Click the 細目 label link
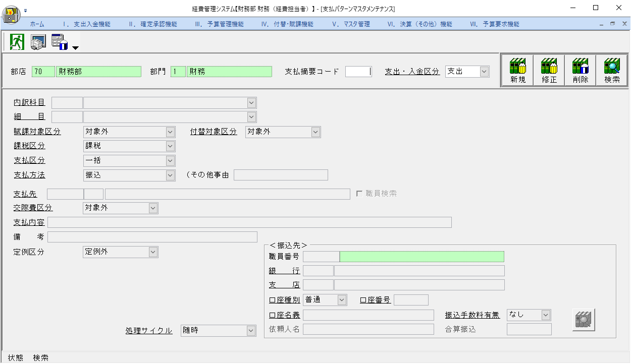 (x=29, y=116)
